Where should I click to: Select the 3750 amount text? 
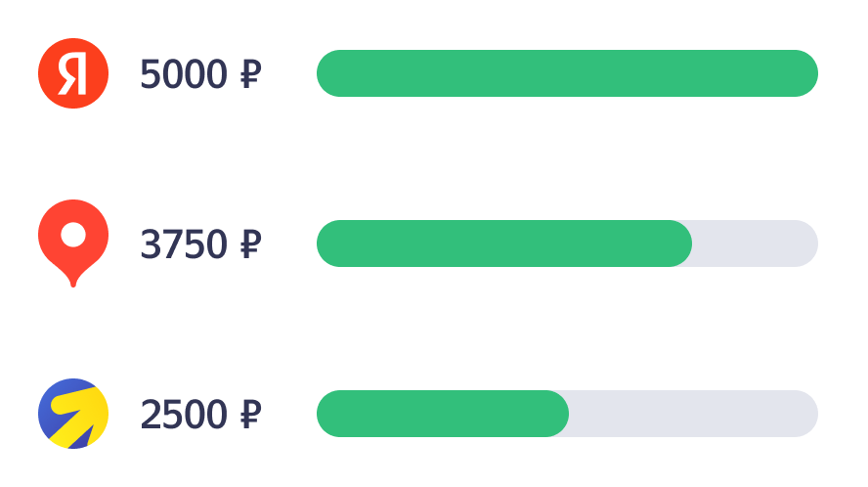pyautogui.click(x=184, y=244)
